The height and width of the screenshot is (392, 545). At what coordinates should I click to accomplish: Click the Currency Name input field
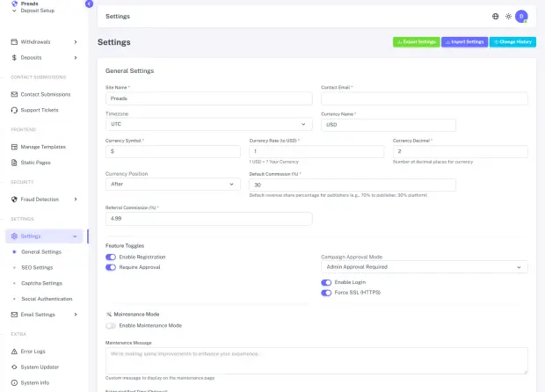[x=389, y=125]
